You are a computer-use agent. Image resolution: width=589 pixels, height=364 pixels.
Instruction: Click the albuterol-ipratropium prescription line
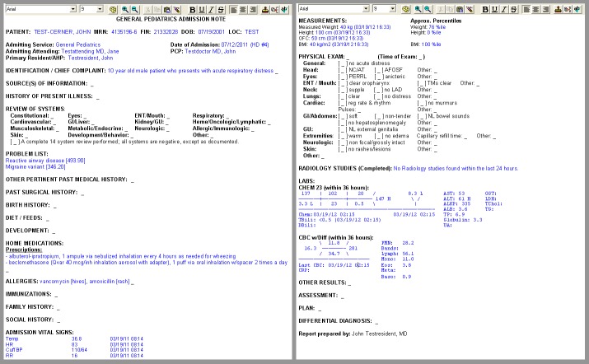[x=120, y=256]
